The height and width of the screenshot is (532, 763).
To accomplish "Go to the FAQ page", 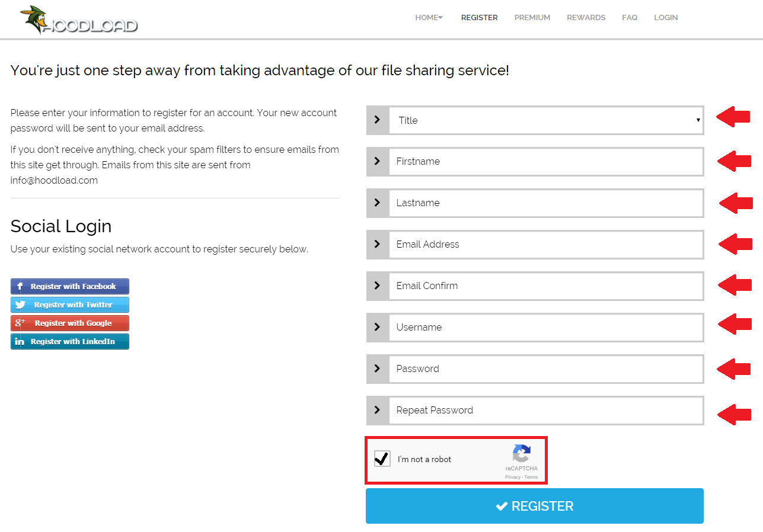I will [630, 18].
